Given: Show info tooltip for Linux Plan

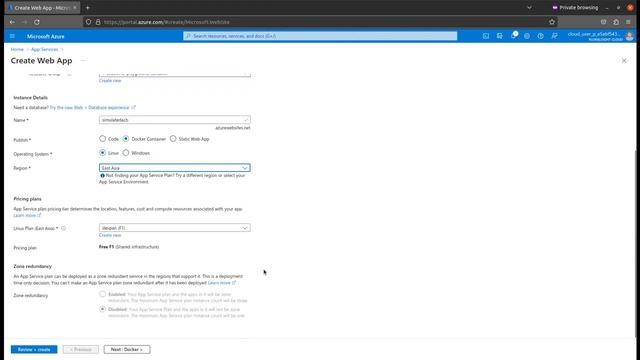Looking at the screenshot, I should pos(64,228).
